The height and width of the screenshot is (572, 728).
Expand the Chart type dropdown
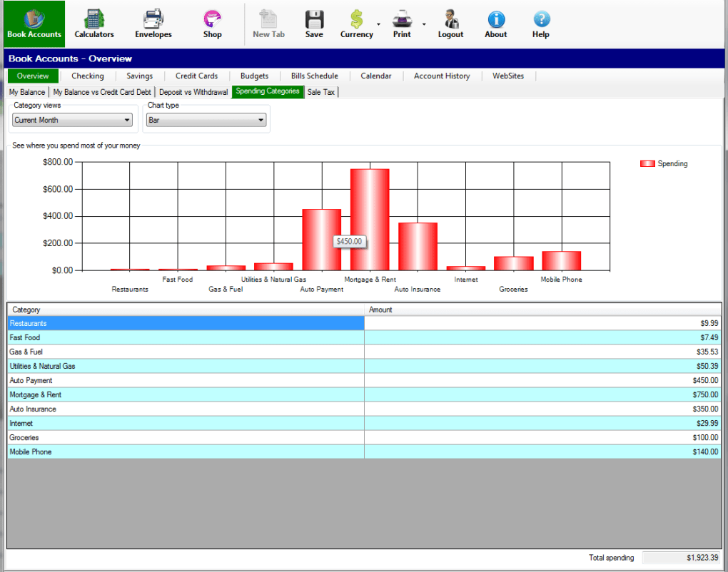261,121
